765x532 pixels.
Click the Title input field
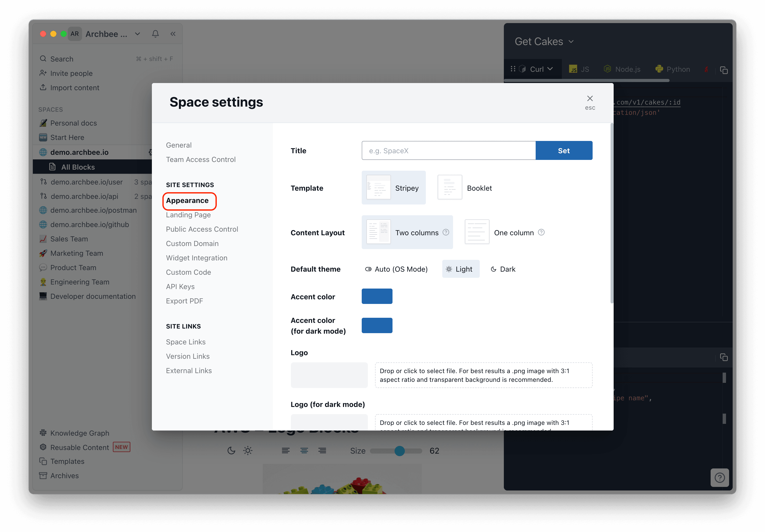(x=448, y=150)
